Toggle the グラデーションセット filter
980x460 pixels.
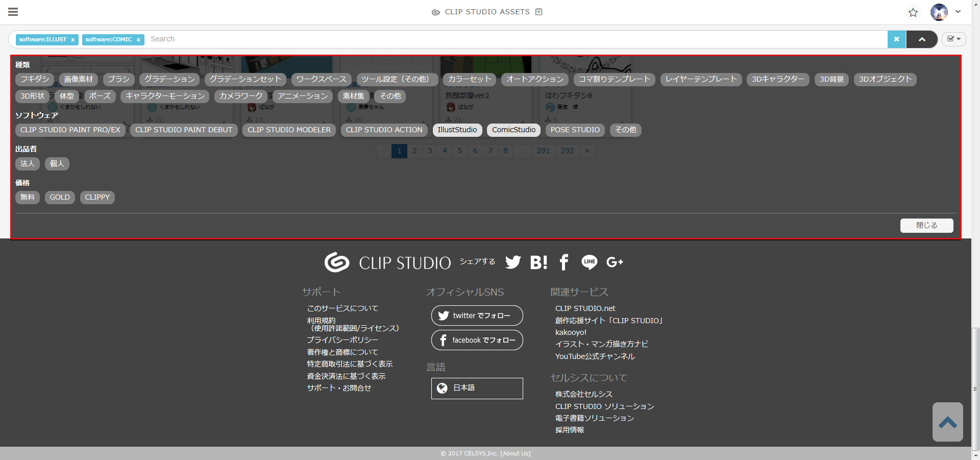point(246,79)
